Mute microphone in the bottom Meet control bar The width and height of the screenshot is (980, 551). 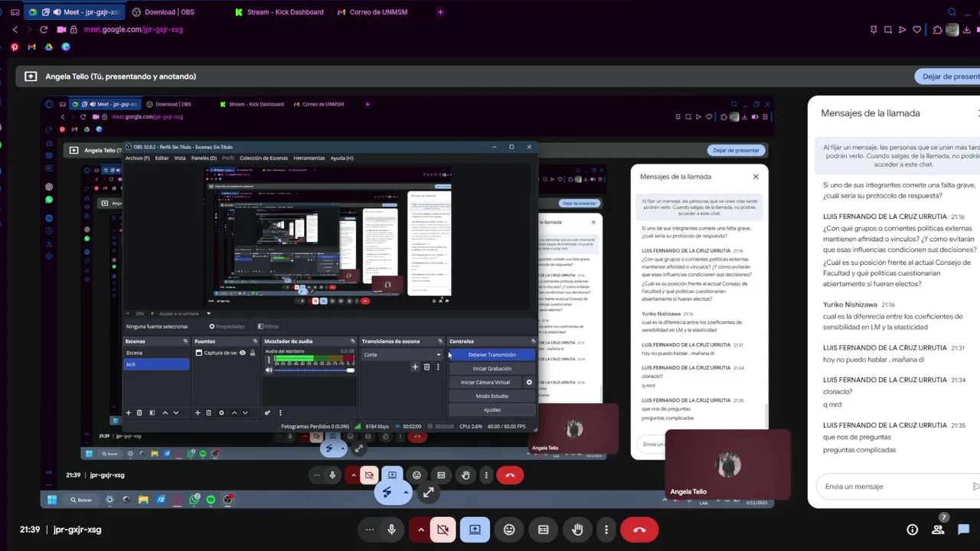pos(392,530)
